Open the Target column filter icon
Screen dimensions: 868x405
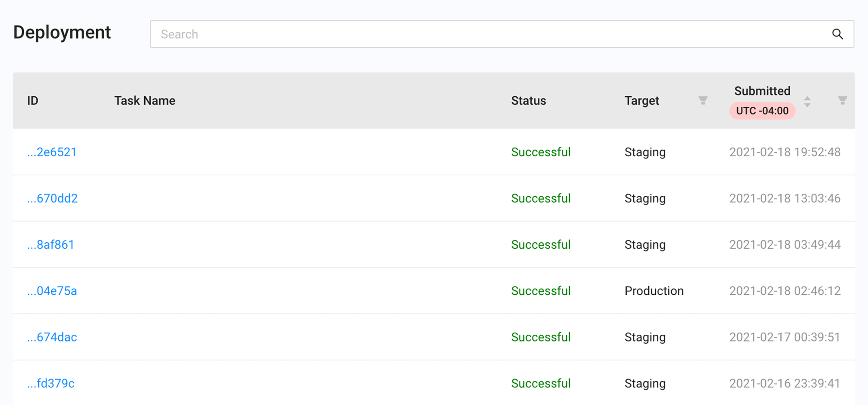(703, 100)
